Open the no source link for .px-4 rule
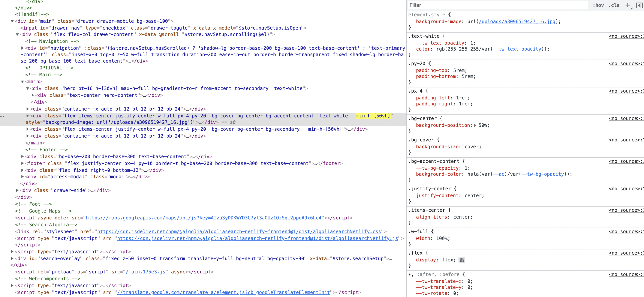The image size is (644, 297). click(x=626, y=91)
